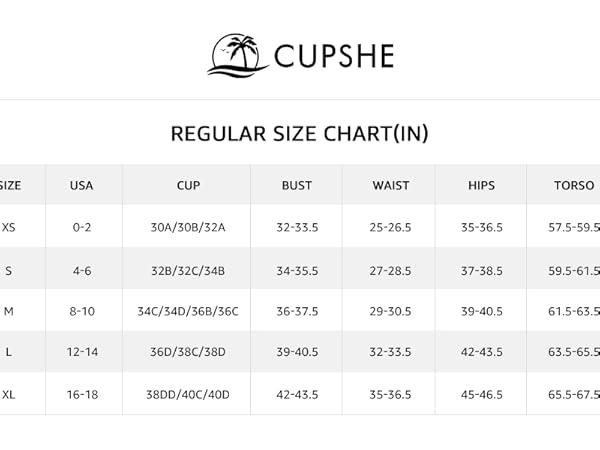Viewport: 600px width, 450px height.
Task: Click the REGULAR SIZE CHART(IN) heading
Action: click(x=300, y=134)
